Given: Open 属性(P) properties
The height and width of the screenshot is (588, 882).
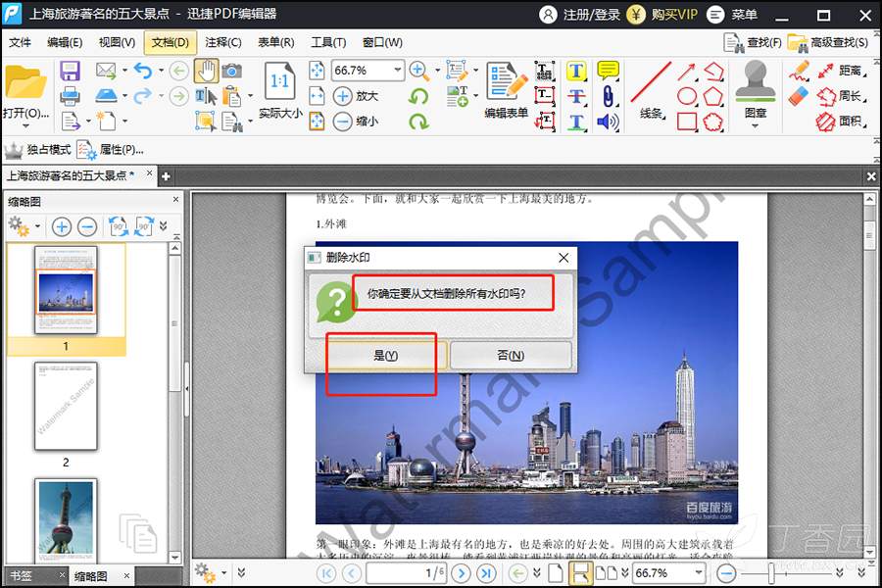Looking at the screenshot, I should (110, 150).
